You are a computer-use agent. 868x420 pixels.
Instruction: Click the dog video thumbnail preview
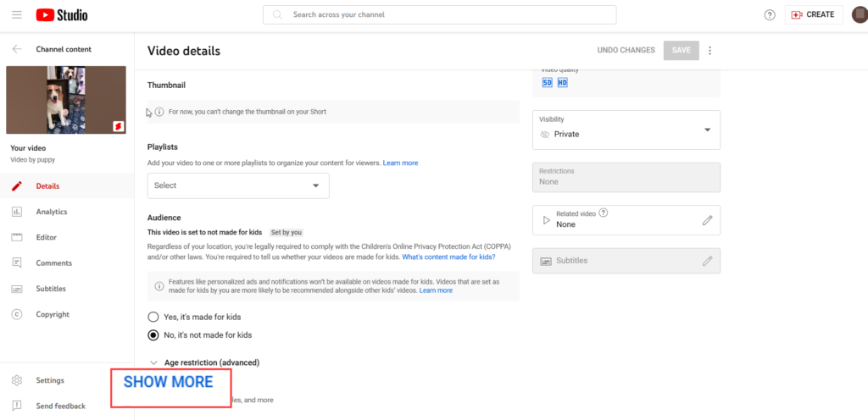point(66,100)
